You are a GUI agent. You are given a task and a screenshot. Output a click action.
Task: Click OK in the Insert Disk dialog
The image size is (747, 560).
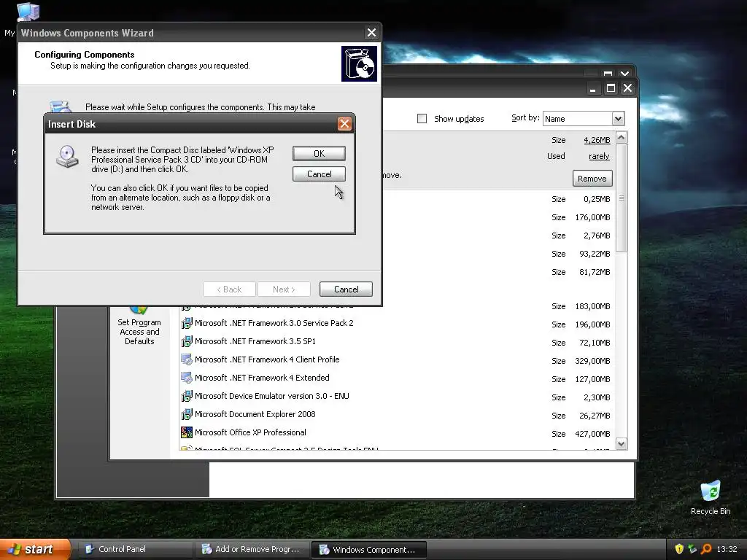319,153
